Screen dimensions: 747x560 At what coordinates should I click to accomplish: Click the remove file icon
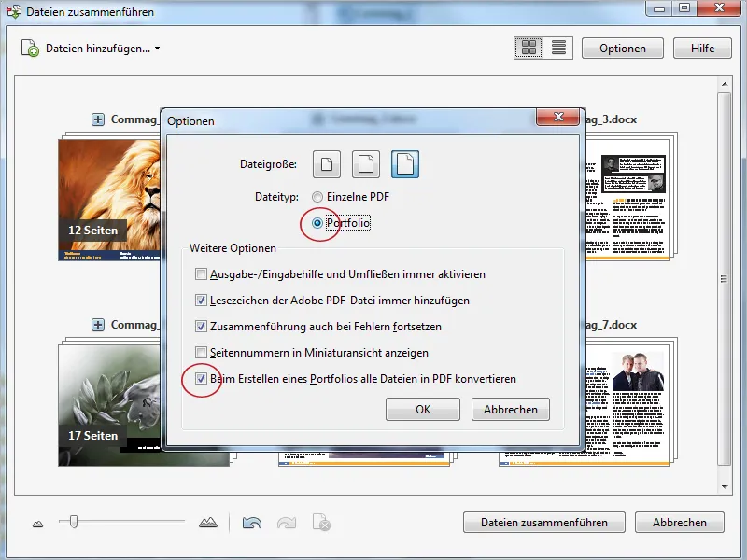point(321,523)
